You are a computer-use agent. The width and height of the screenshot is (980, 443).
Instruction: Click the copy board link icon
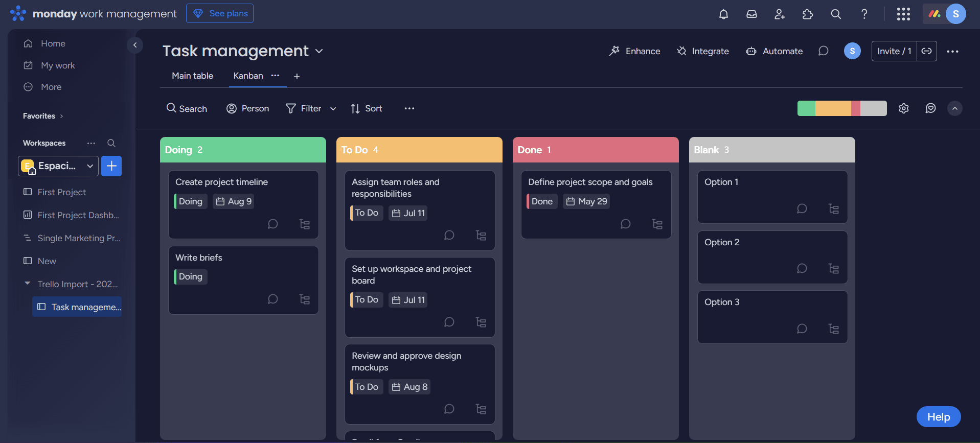(926, 51)
